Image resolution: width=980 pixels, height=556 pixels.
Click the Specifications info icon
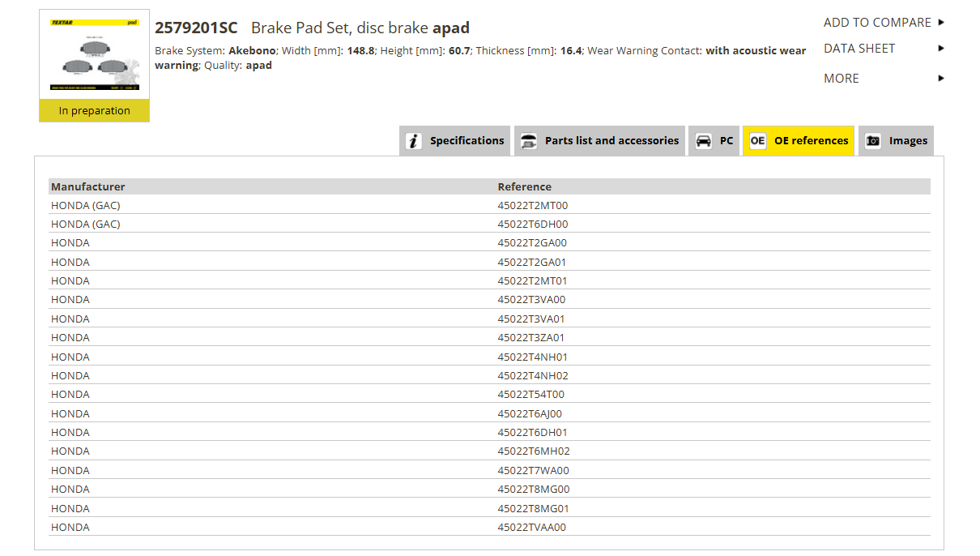click(x=414, y=141)
